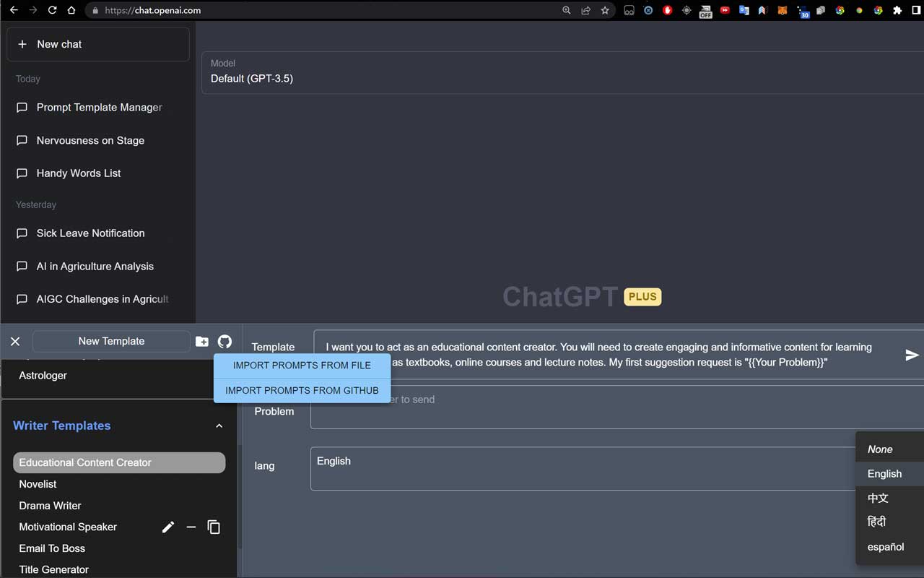Remove Motivational Speaker using the minus icon

[x=191, y=527]
